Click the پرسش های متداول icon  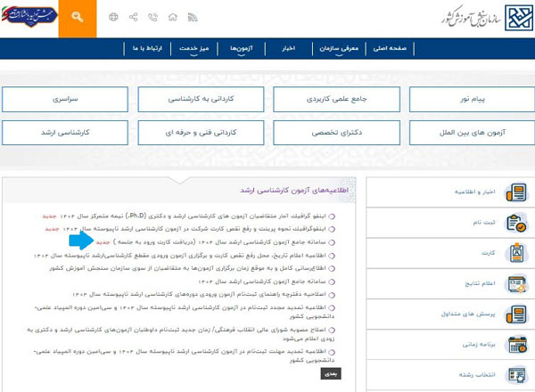point(516,314)
